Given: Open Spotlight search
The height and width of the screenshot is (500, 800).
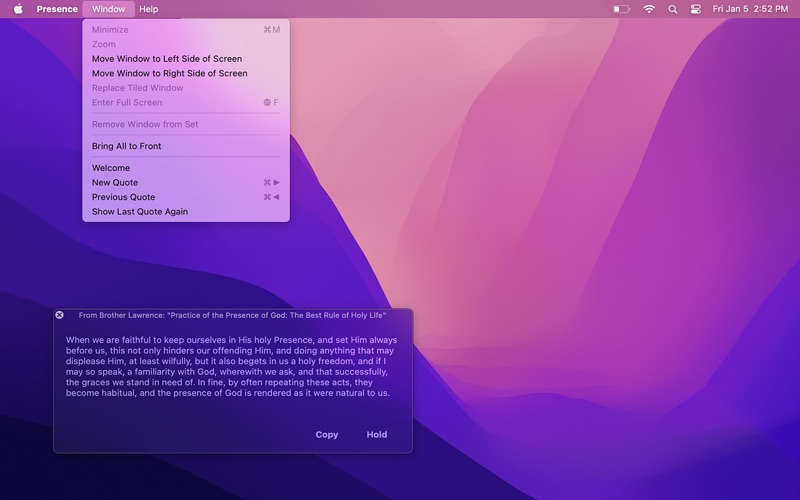Looking at the screenshot, I should point(673,9).
